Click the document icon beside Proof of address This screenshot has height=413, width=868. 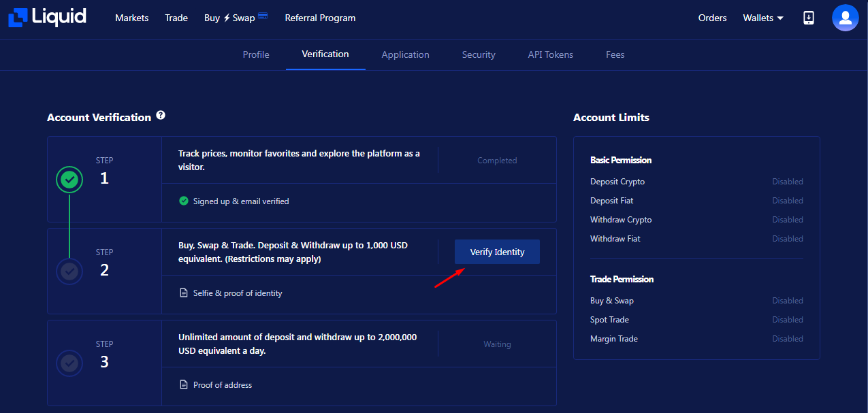[x=183, y=385]
